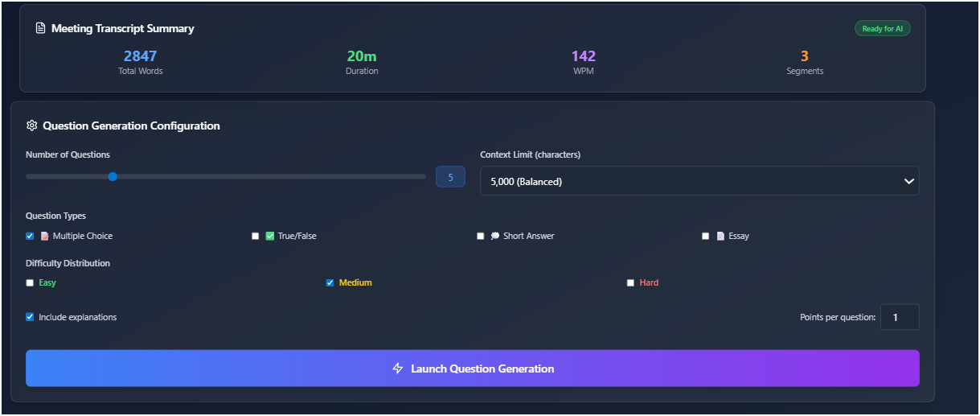Image resolution: width=980 pixels, height=416 pixels.
Task: Check the Easy difficulty checkbox
Action: 30,283
